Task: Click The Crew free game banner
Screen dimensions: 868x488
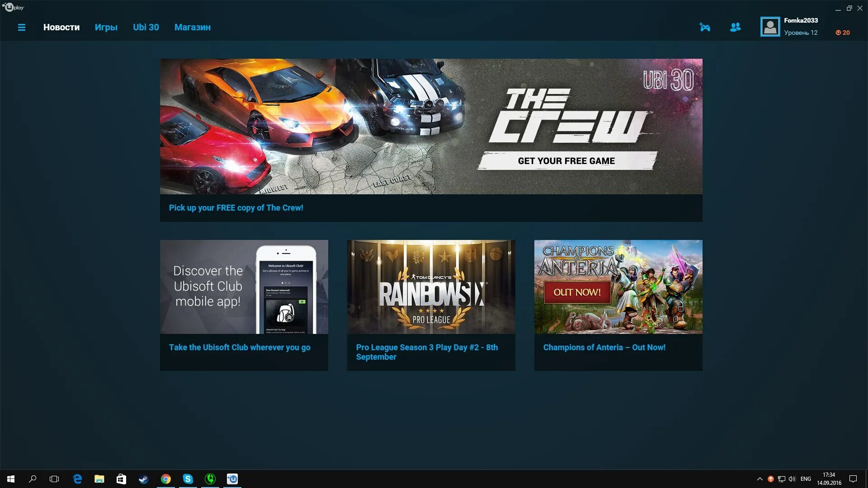Action: point(431,127)
